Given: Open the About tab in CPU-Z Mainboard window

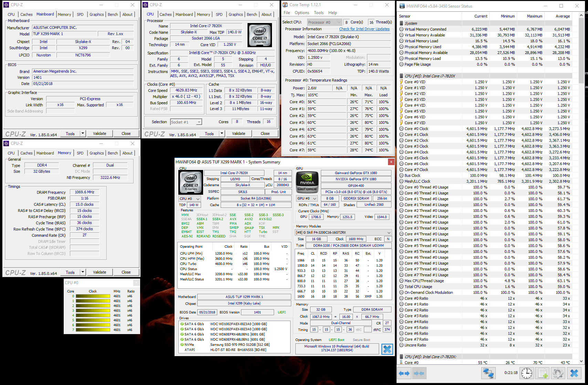Looking at the screenshot, I should pos(127,14).
